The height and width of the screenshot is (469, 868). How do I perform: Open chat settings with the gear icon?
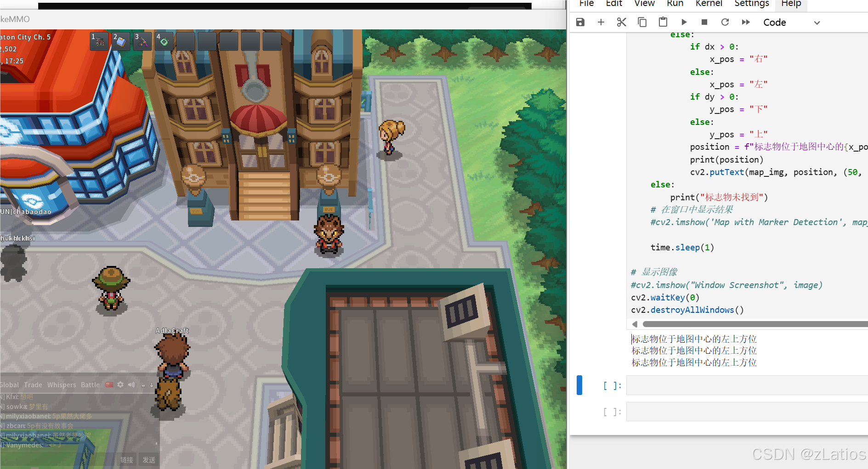[x=120, y=384]
